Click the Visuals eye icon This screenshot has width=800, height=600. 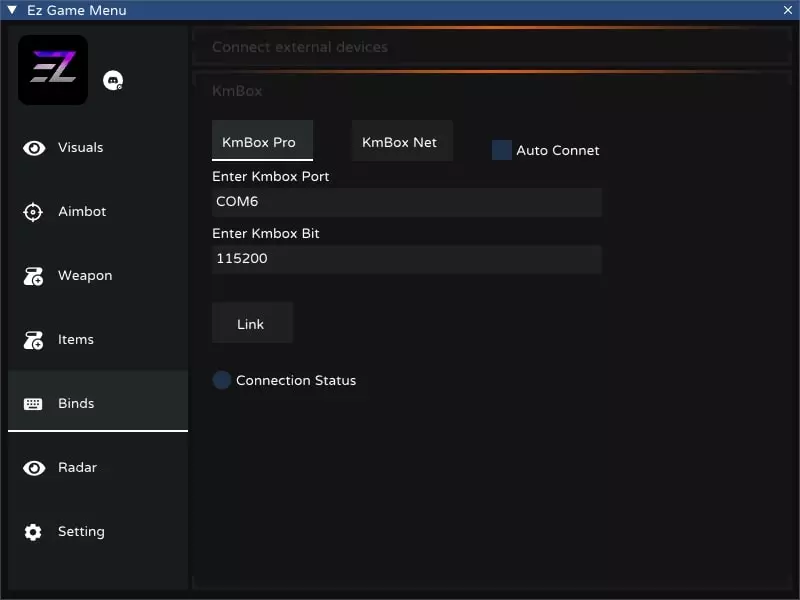coord(34,148)
